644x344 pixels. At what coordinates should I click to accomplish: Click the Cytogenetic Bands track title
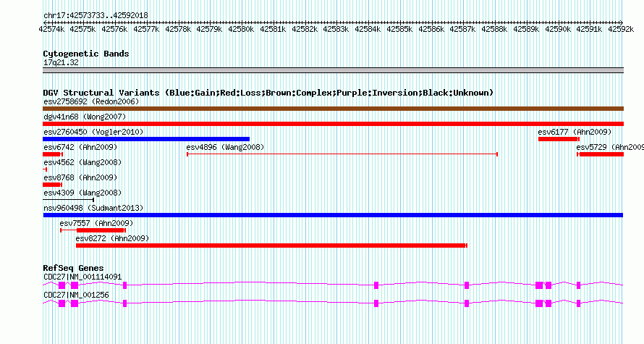pos(86,54)
